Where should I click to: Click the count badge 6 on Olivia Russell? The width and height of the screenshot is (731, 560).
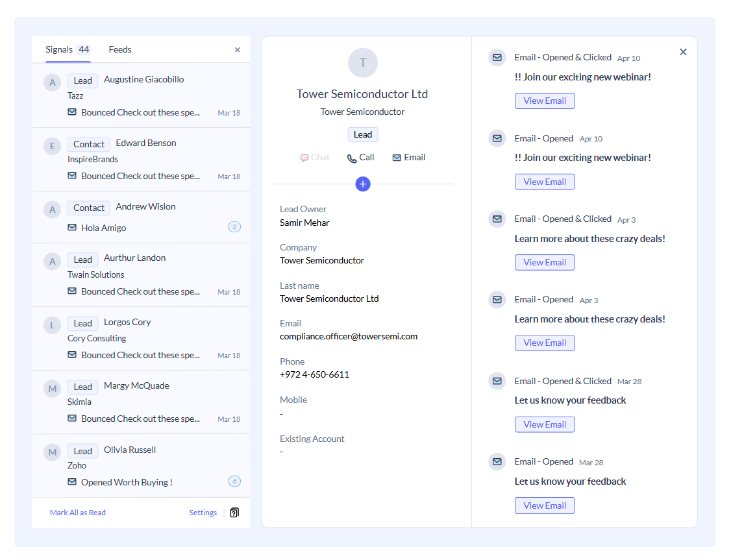click(234, 481)
